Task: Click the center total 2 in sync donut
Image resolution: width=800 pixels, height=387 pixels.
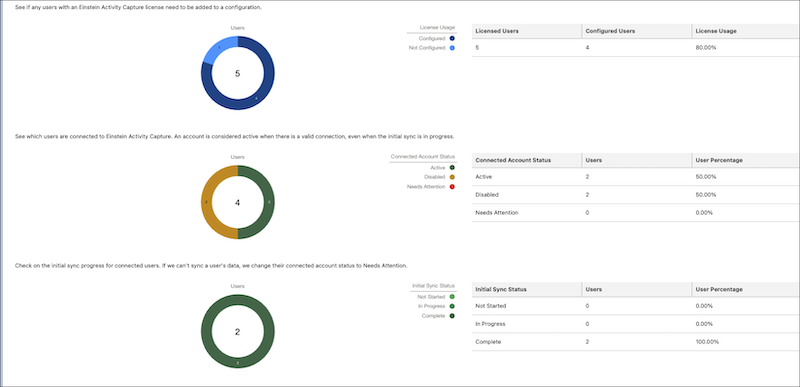Action: [237, 331]
